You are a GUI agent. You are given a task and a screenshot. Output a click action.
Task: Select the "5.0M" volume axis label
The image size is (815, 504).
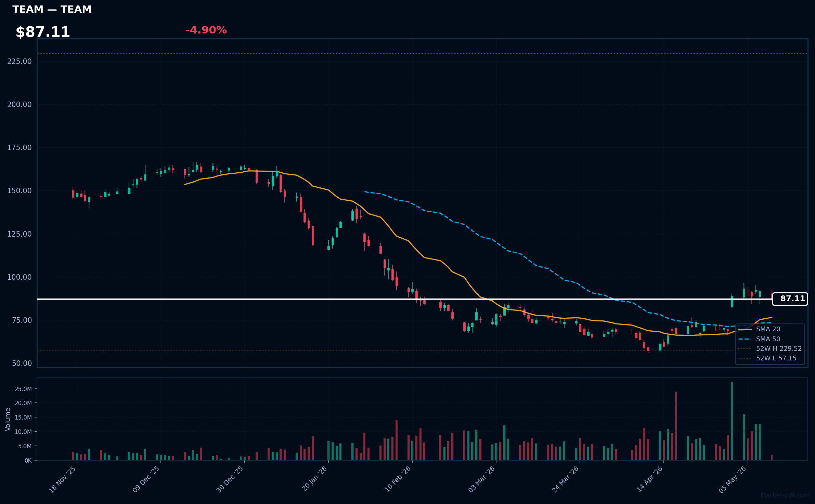[x=25, y=446]
